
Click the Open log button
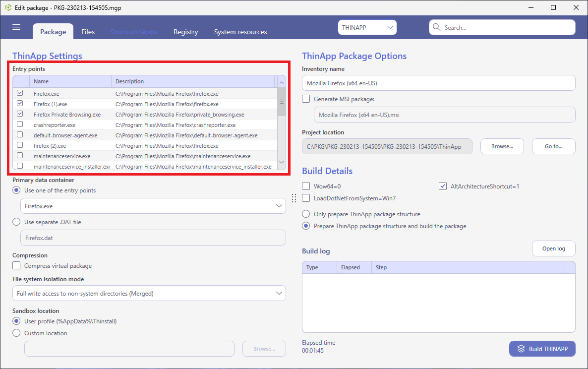click(x=553, y=248)
